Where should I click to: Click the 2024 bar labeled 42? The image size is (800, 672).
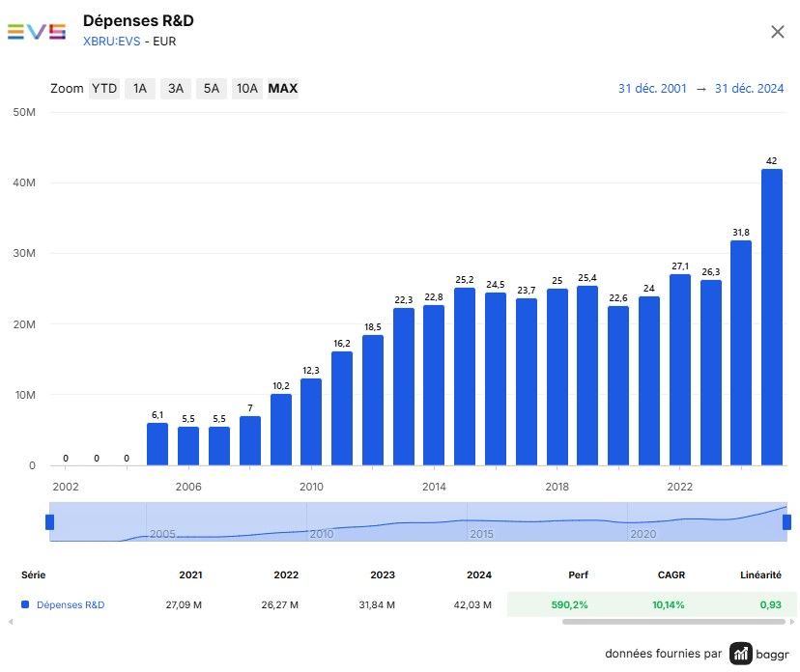coord(771,317)
